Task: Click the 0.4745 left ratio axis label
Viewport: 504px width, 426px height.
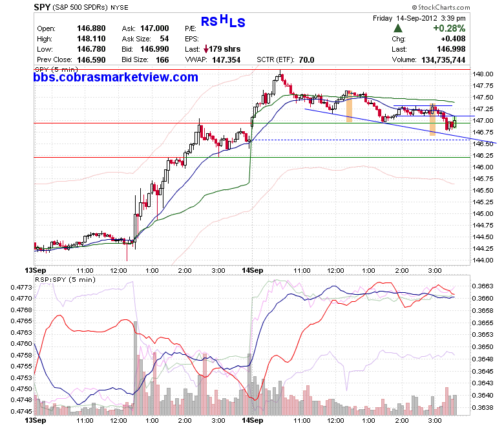Action: (x=21, y=411)
